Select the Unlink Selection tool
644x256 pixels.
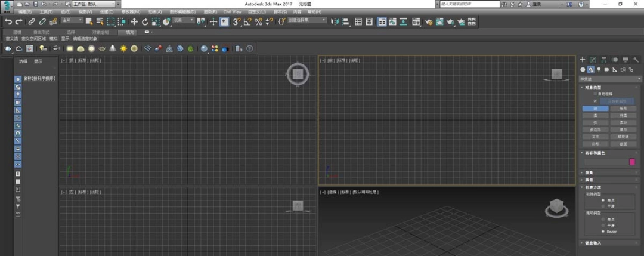tap(42, 21)
